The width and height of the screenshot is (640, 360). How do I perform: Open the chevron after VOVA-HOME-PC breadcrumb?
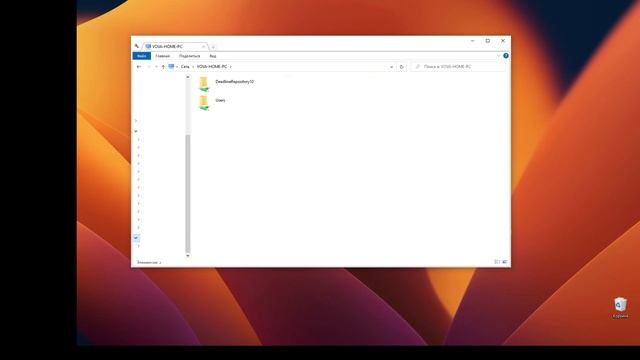(231, 67)
